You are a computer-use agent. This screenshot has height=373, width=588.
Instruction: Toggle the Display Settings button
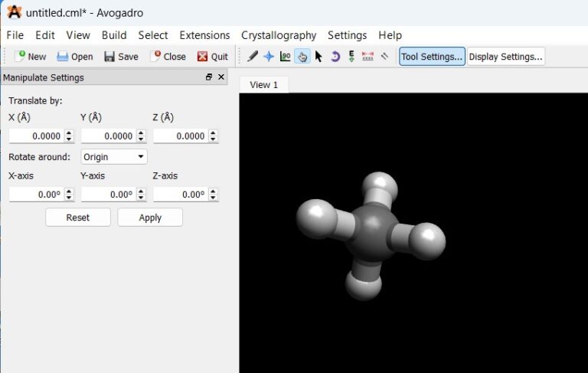click(x=506, y=56)
